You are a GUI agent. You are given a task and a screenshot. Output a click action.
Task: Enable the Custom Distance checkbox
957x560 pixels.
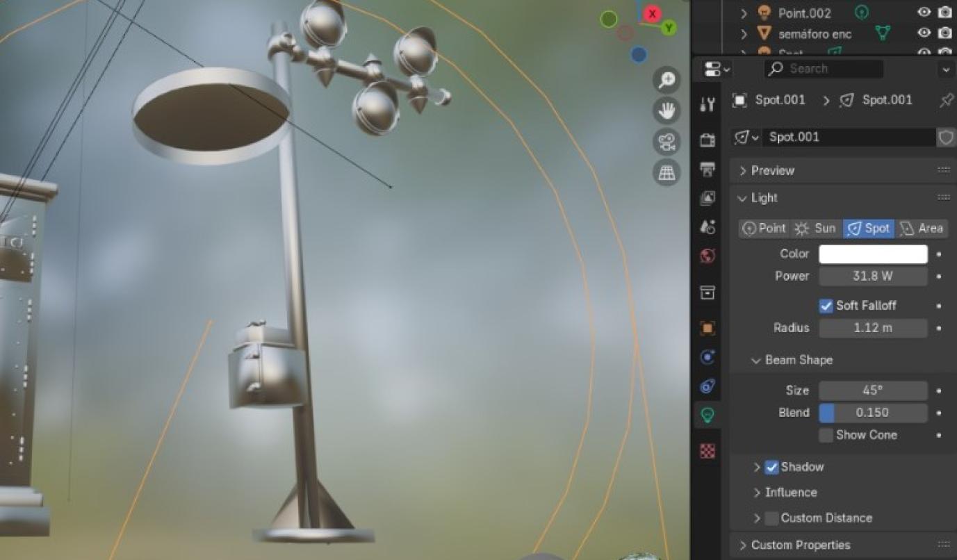(771, 518)
